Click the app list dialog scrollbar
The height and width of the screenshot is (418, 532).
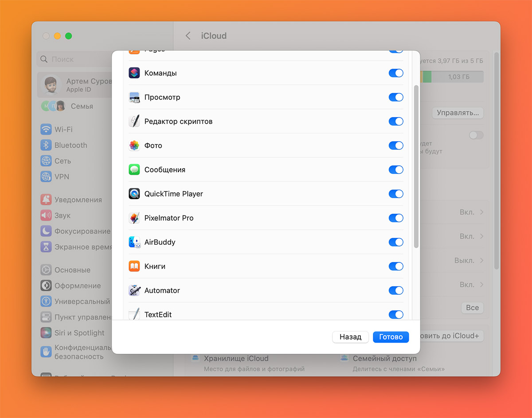416,167
